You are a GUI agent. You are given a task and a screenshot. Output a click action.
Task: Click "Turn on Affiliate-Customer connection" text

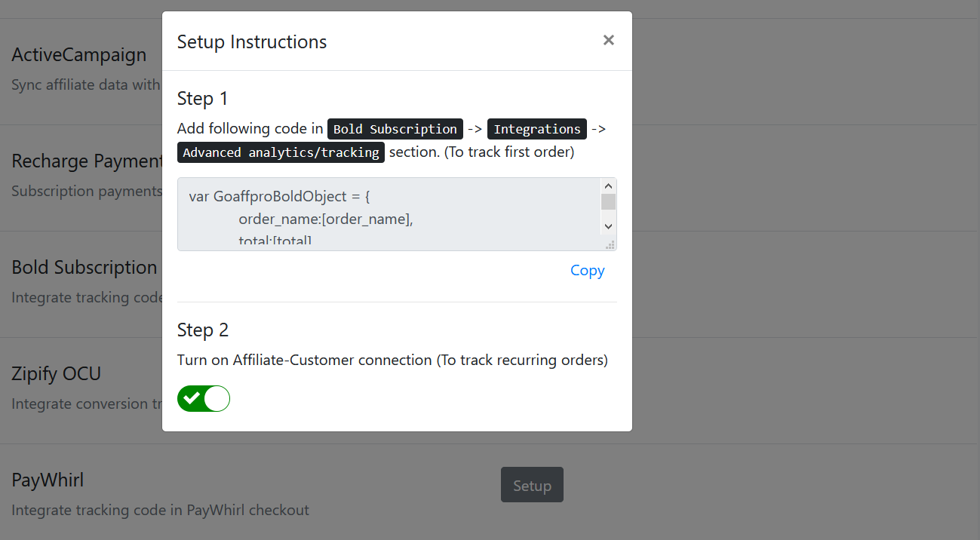click(x=305, y=360)
